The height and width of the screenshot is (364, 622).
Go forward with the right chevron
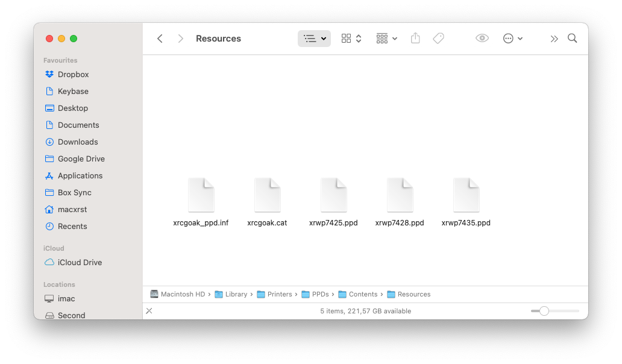(180, 39)
